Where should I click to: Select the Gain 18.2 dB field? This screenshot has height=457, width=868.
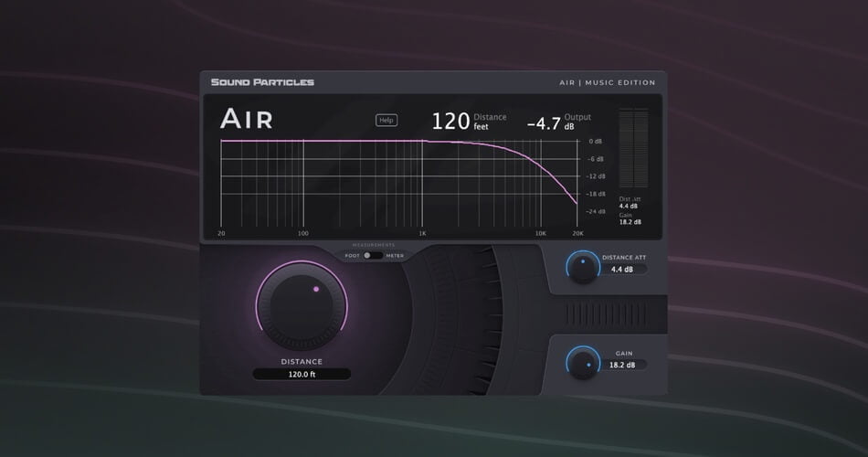coord(622,365)
